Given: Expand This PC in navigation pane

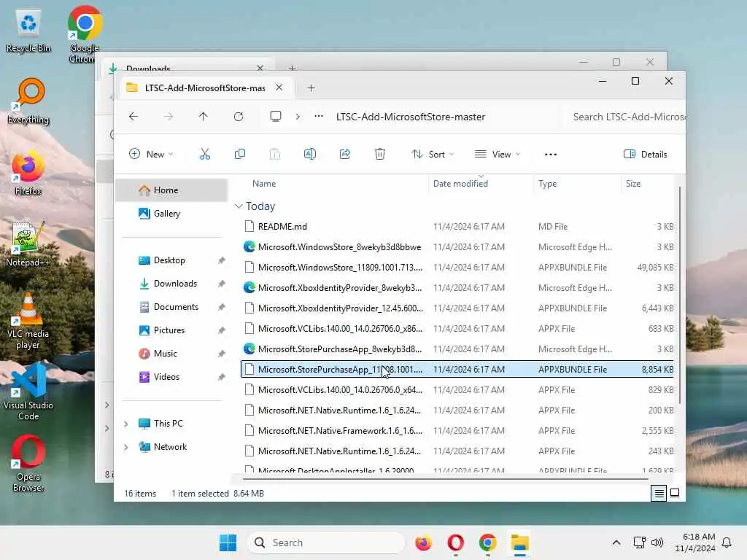Looking at the screenshot, I should pos(125,424).
